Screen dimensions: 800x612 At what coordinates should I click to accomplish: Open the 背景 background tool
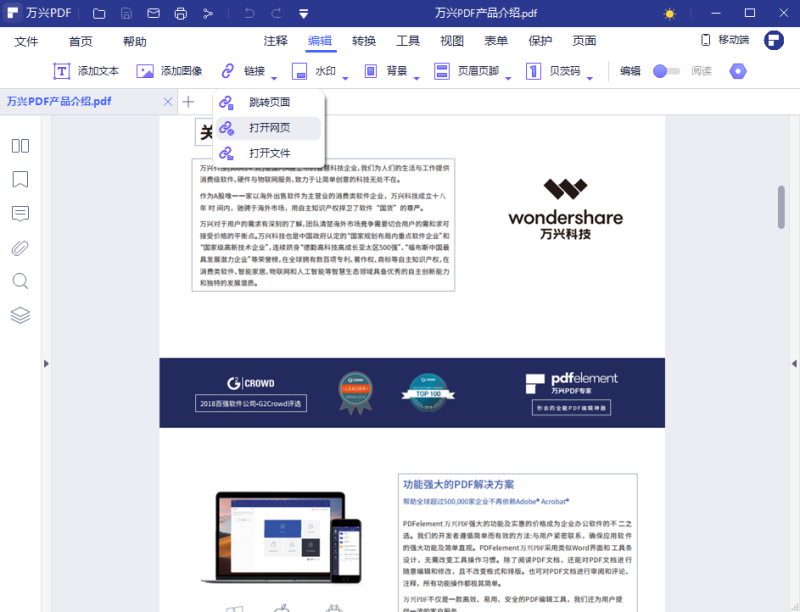389,71
